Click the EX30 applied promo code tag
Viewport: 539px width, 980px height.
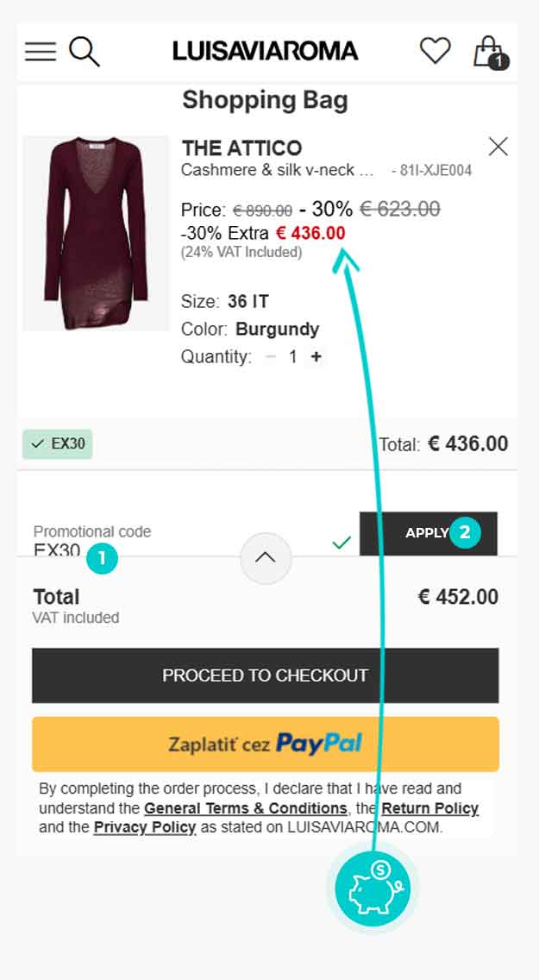point(57,444)
